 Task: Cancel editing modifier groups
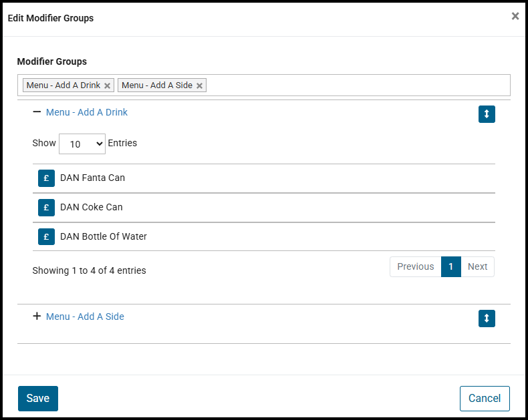(x=485, y=399)
